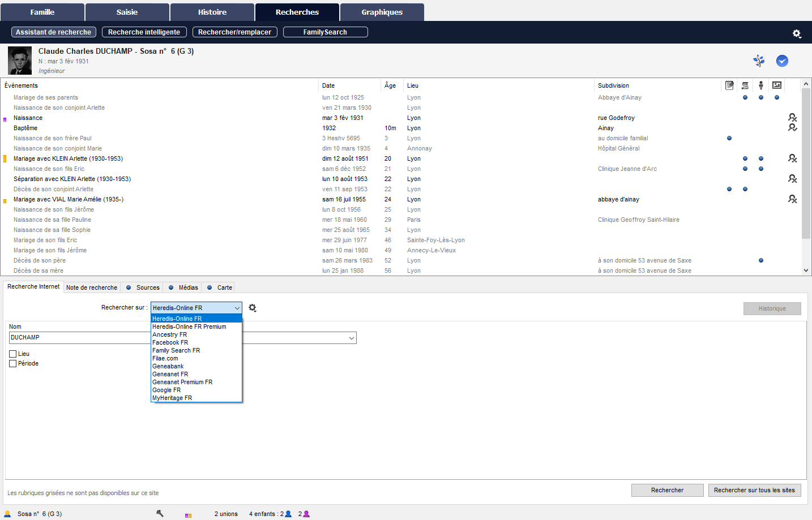Select Ancestry FR in the list
This screenshot has width=812, height=520.
pyautogui.click(x=196, y=334)
